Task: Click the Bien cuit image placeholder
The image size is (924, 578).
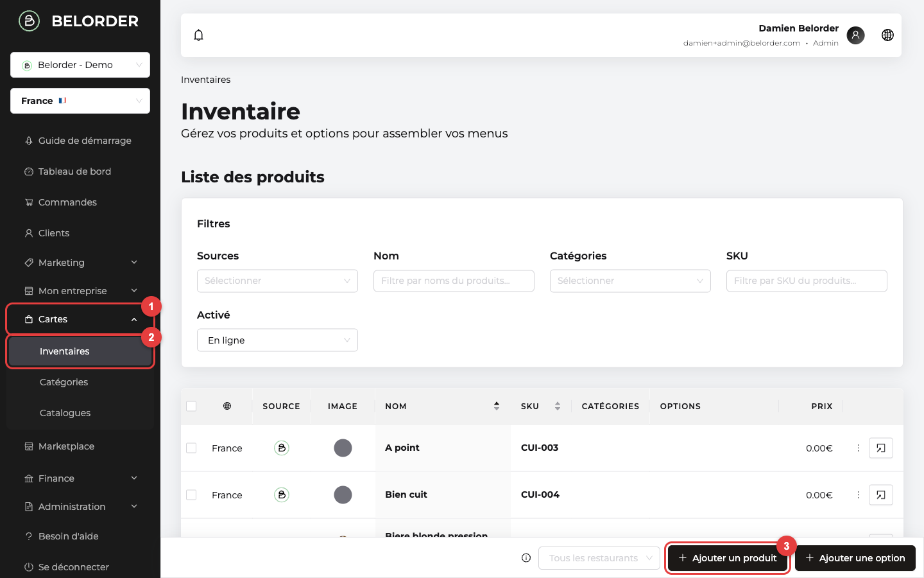Action: pos(343,495)
